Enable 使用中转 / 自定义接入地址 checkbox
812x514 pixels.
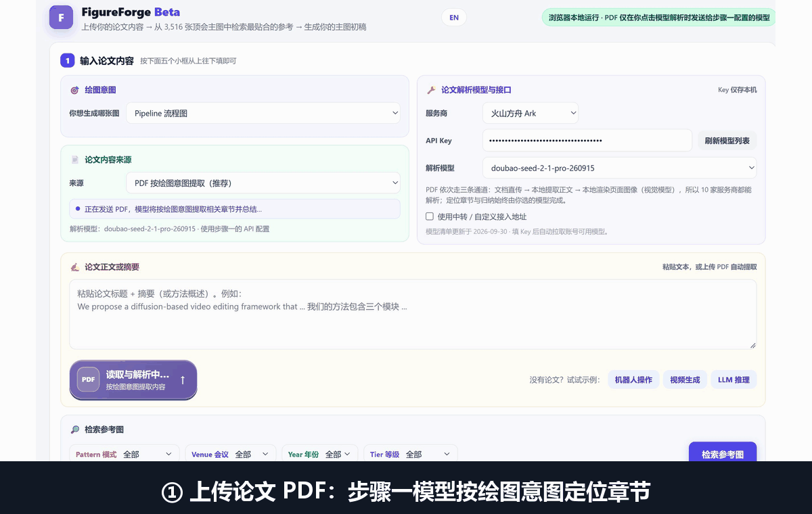point(430,216)
